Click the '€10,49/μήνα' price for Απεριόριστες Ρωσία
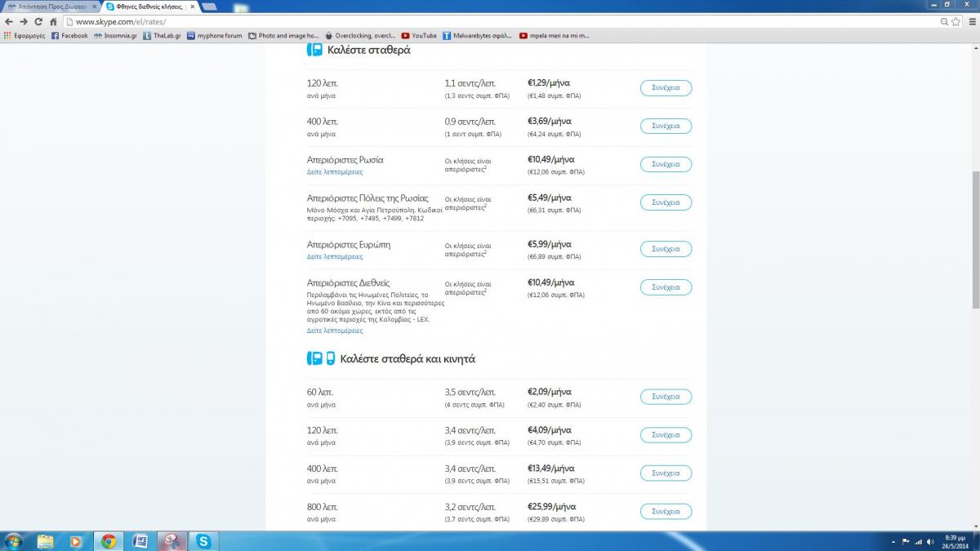 click(551, 159)
